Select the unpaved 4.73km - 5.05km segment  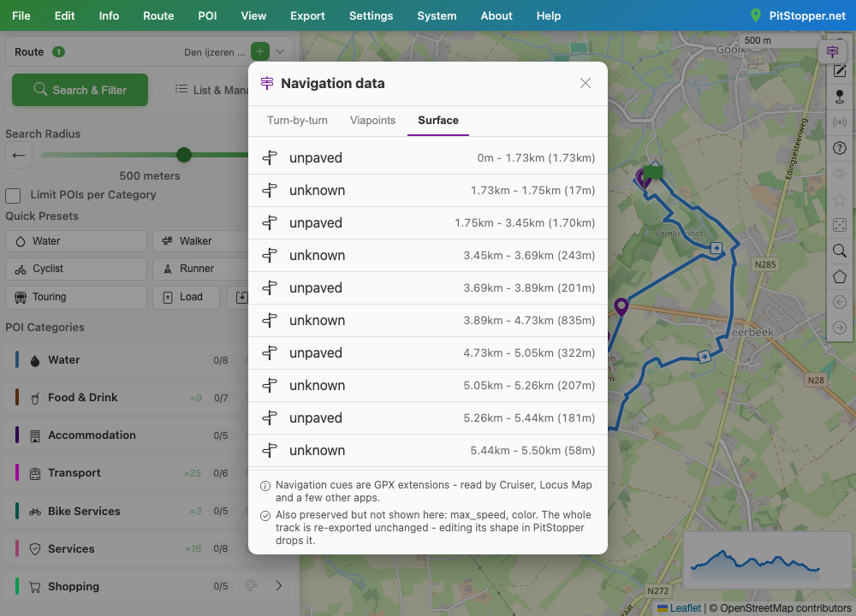pos(428,353)
